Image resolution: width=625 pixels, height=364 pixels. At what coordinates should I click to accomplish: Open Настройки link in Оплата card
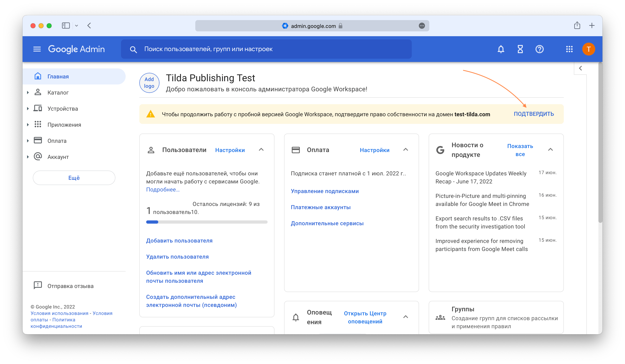click(x=375, y=150)
